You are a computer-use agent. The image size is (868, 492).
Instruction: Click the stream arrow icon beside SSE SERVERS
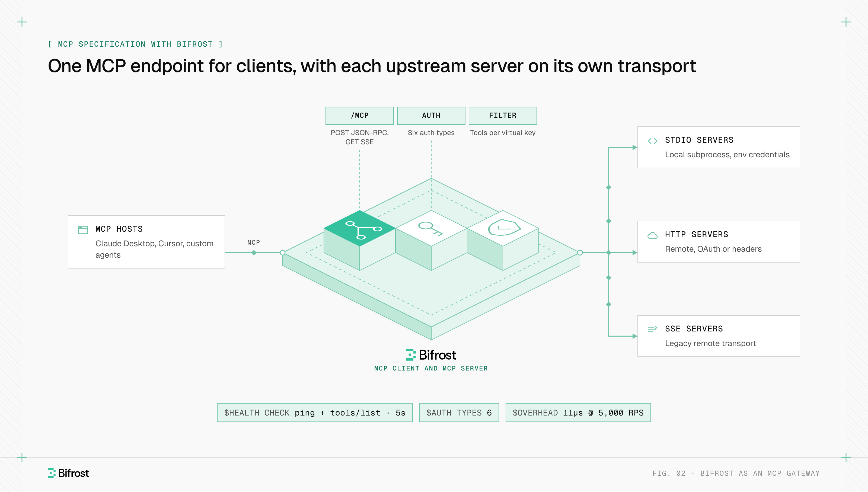pyautogui.click(x=652, y=329)
